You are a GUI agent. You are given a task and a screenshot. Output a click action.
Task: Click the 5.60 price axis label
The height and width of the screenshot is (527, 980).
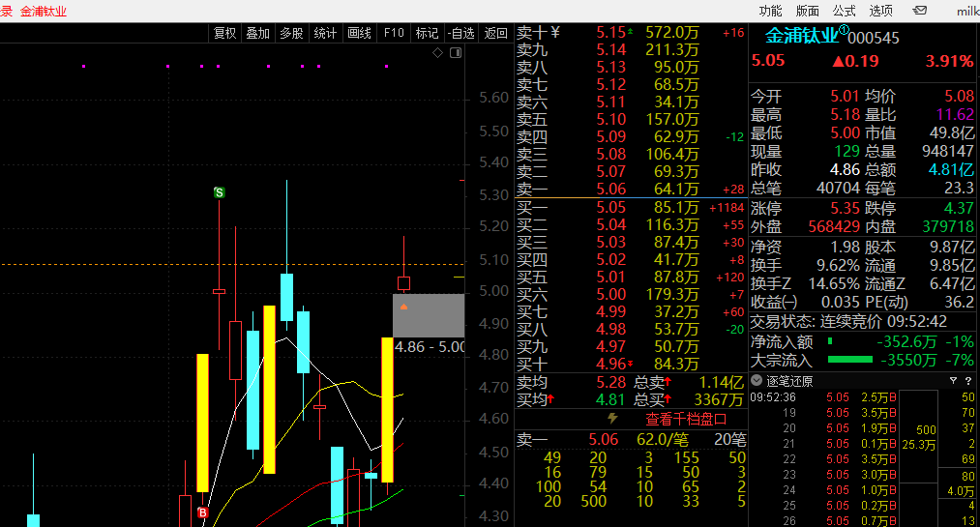tap(493, 98)
